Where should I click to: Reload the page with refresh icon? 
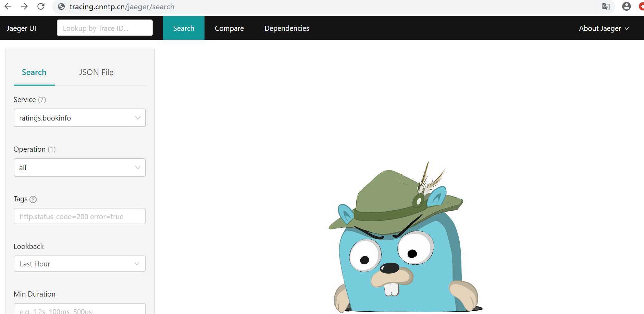coord(41,7)
